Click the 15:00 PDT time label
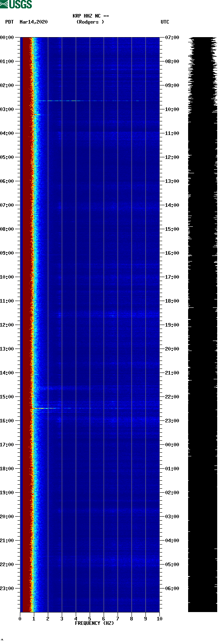The height and width of the screenshot is (644, 220). (7, 397)
